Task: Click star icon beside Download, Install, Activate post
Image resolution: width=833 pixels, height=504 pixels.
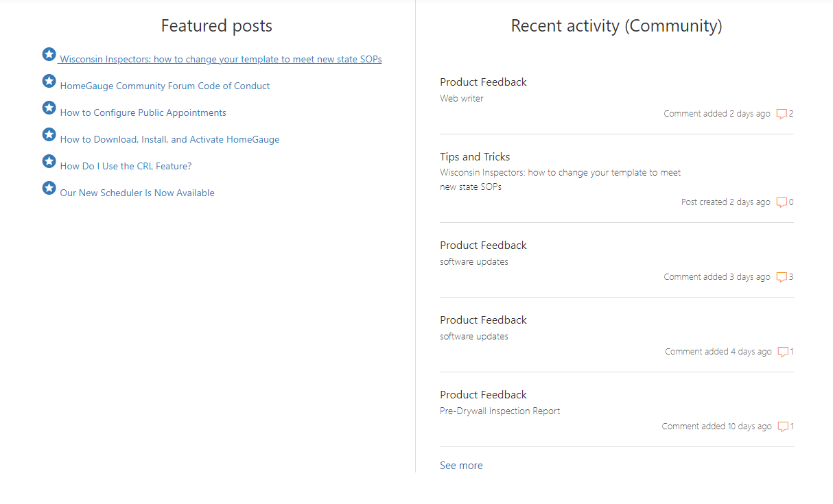Action: (49, 134)
